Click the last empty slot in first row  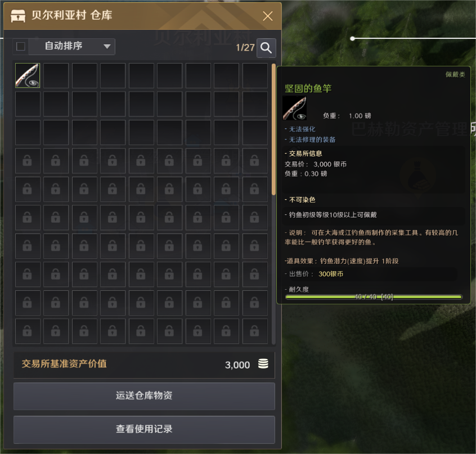click(x=255, y=75)
